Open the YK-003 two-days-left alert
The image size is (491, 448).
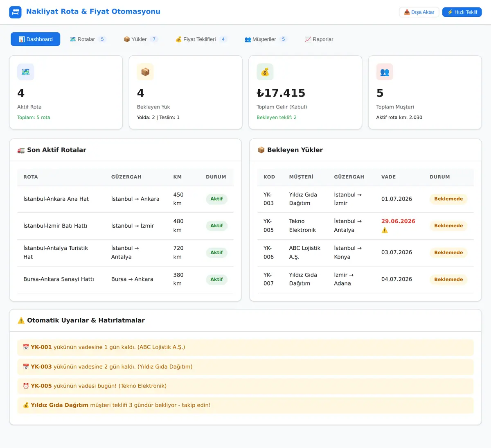tap(245, 367)
